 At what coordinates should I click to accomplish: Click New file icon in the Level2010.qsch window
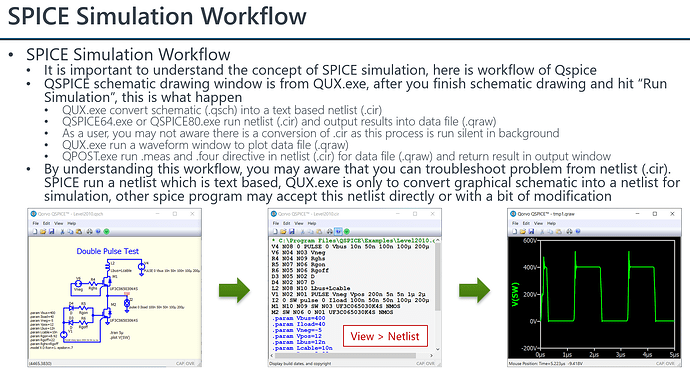tap(35, 231)
